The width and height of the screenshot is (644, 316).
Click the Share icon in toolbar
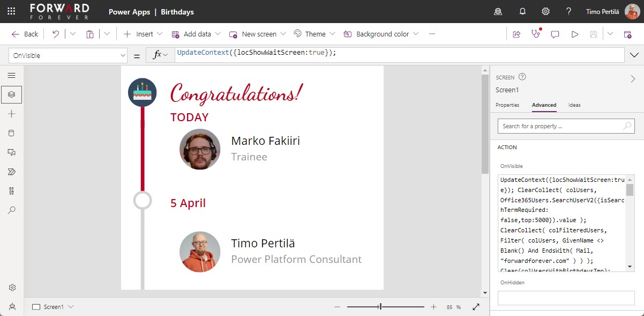pyautogui.click(x=516, y=34)
